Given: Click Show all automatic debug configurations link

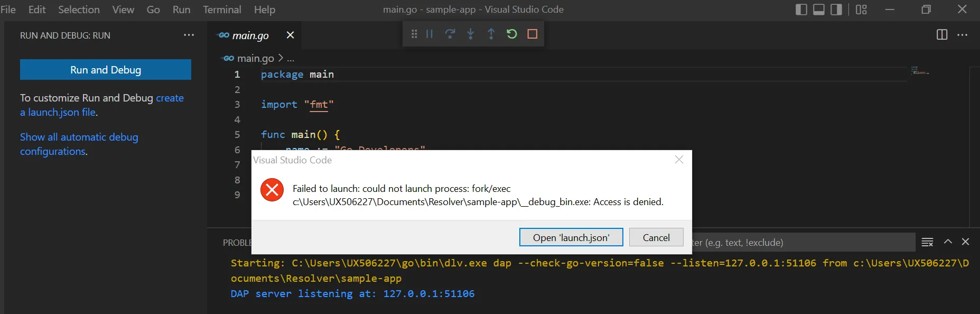Looking at the screenshot, I should click(x=79, y=144).
